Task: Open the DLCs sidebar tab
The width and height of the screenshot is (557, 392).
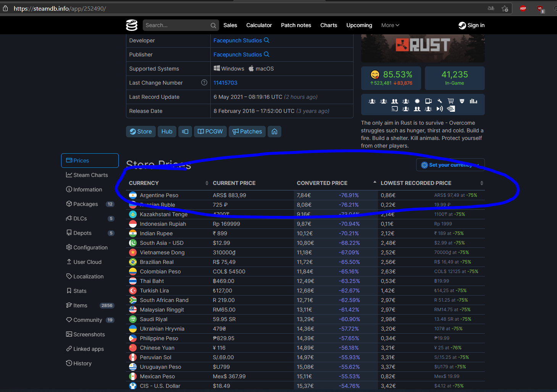Action: tap(90, 218)
